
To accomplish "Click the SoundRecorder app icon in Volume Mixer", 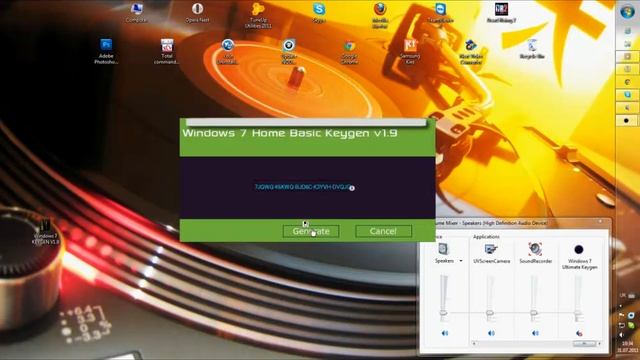I will point(535,249).
